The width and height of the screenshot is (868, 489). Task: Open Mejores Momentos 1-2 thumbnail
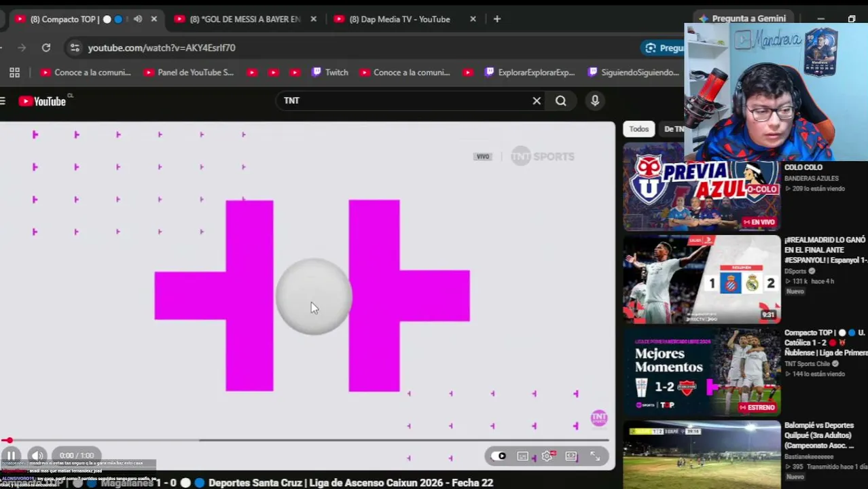702,372
